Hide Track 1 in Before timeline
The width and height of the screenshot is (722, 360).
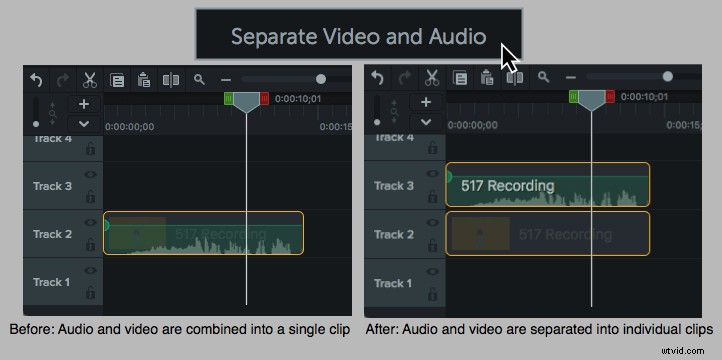tap(91, 270)
